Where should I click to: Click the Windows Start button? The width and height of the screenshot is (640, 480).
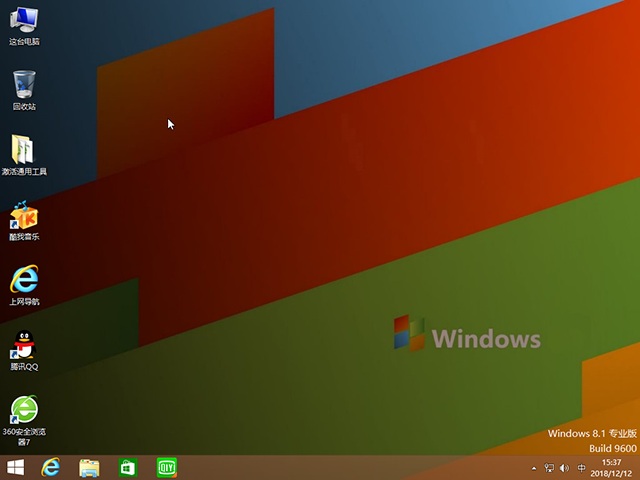(16, 467)
